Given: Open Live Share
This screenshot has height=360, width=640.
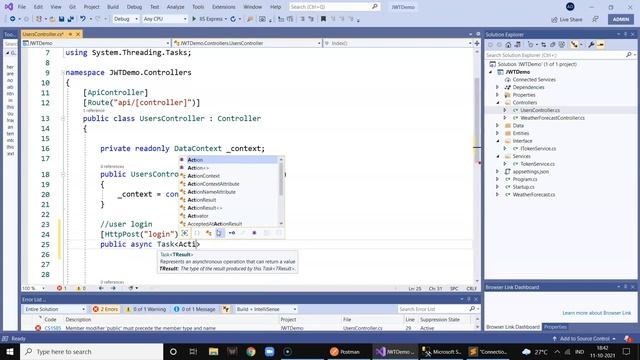Looking at the screenshot, I should (567, 19).
